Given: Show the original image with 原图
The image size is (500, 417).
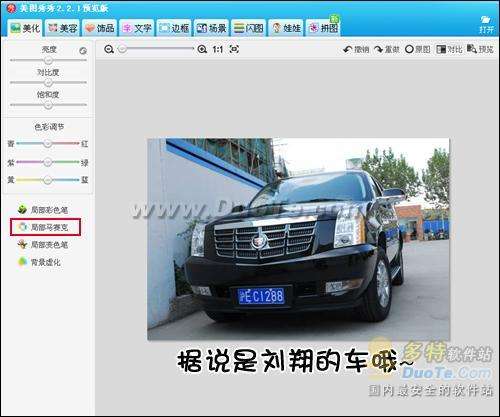Looking at the screenshot, I should pos(418,50).
